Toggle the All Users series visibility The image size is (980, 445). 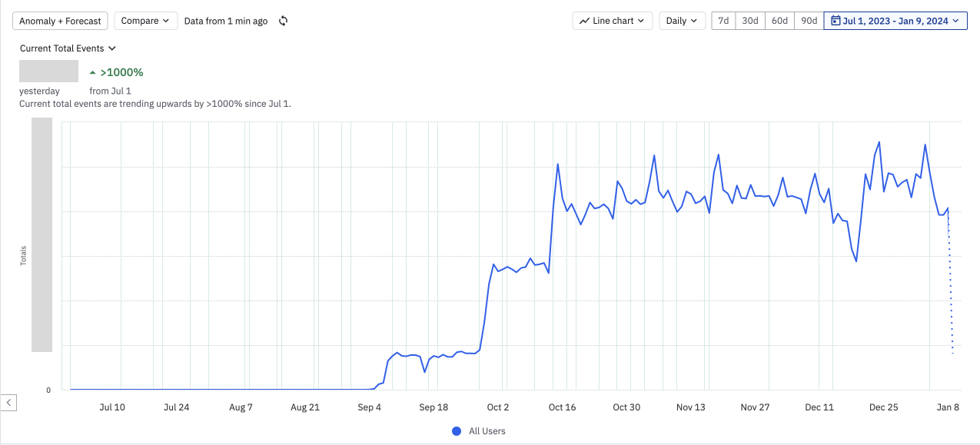click(x=478, y=431)
